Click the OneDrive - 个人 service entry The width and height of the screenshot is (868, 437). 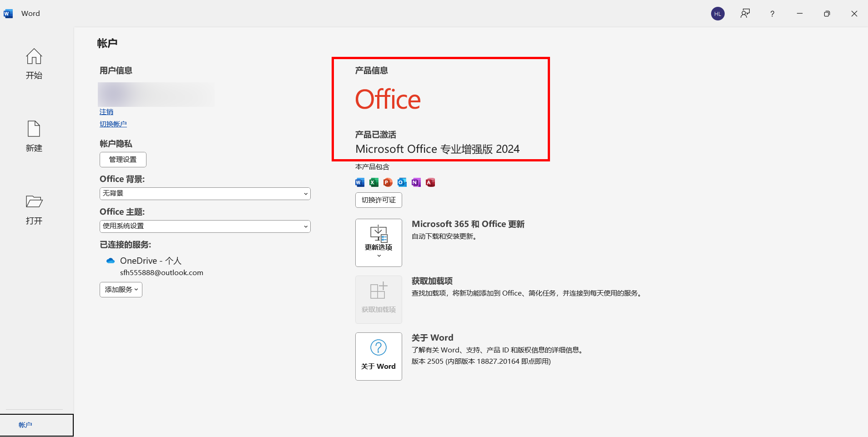point(151,261)
